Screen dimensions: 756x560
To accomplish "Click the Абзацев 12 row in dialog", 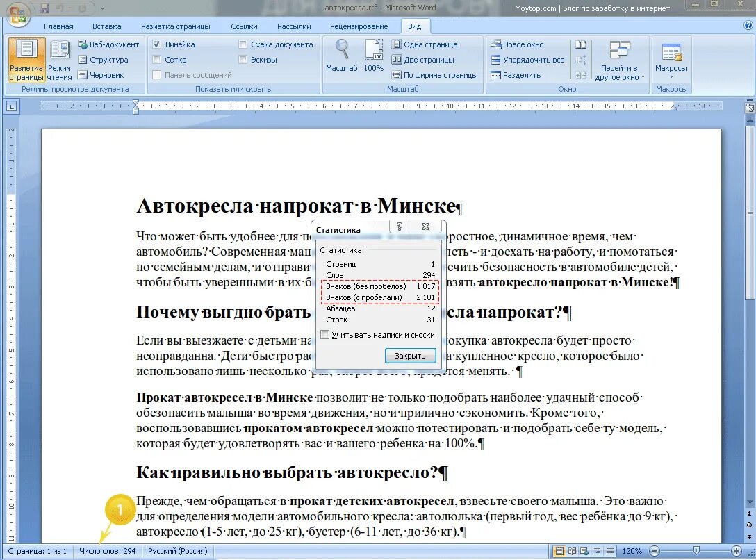I will point(380,308).
